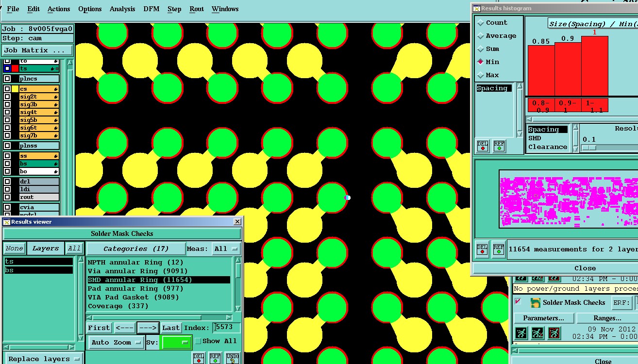Click the hand icon on cs layer

(56, 89)
